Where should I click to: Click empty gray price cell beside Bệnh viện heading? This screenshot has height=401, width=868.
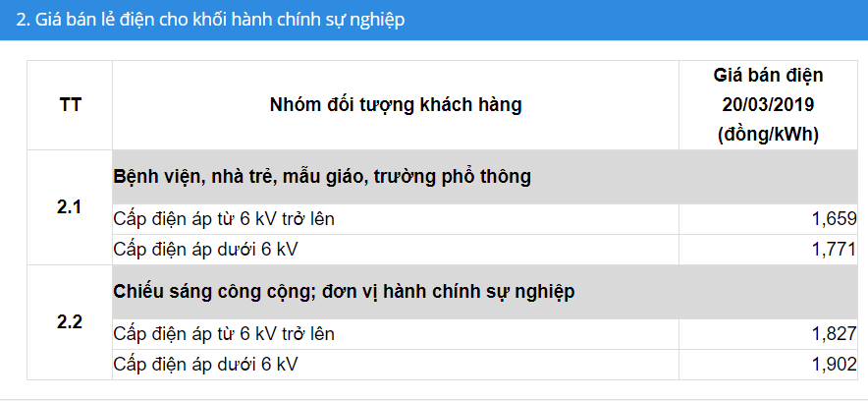(768, 177)
